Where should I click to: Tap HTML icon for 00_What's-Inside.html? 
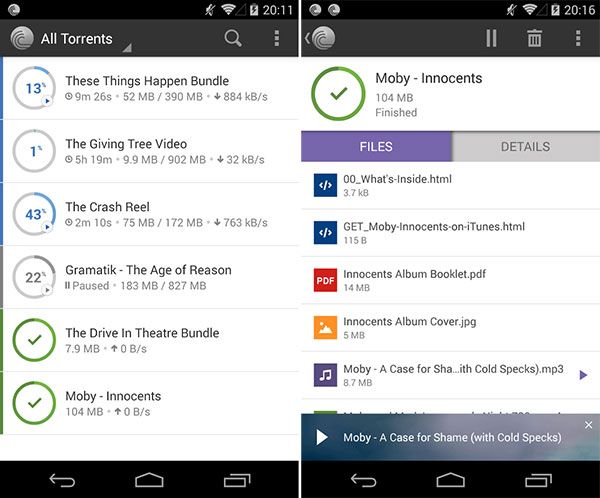tap(325, 185)
